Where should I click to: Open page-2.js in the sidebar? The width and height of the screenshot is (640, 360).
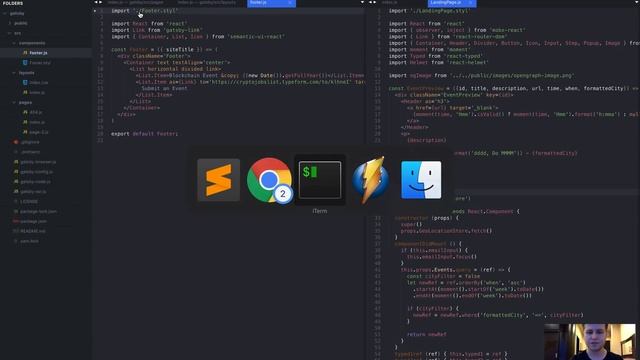[x=39, y=132]
